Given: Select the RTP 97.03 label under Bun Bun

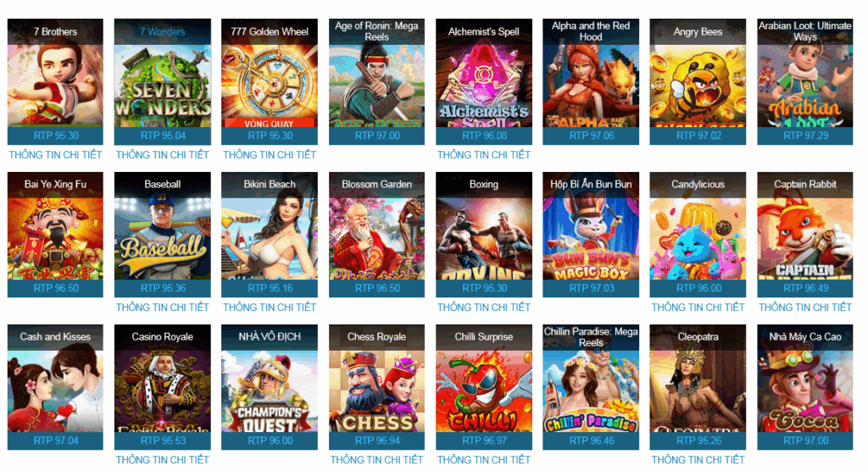Looking at the screenshot, I should tap(591, 288).
